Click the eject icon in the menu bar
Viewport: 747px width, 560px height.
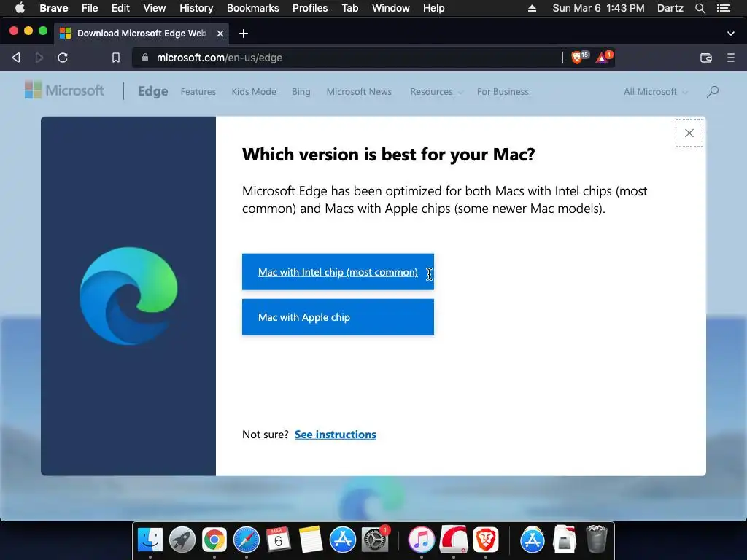pyautogui.click(x=532, y=8)
